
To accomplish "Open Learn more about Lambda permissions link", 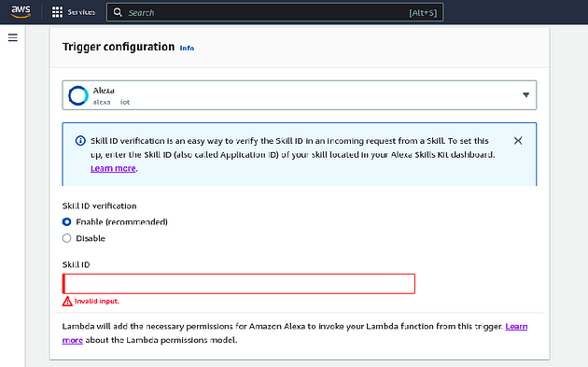I will (x=516, y=327).
